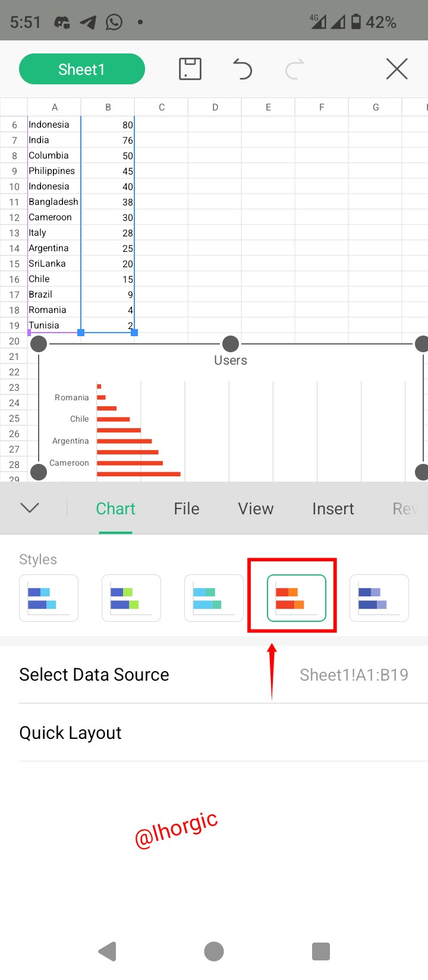Go to the Insert tab
The image size is (428, 980).
pos(333,509)
